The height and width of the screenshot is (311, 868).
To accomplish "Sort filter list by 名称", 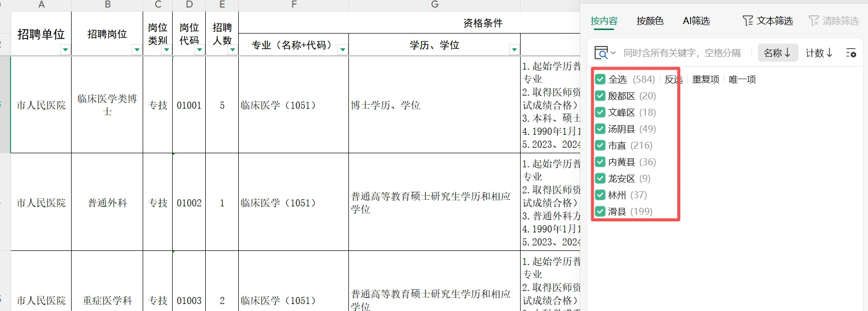I will 777,53.
